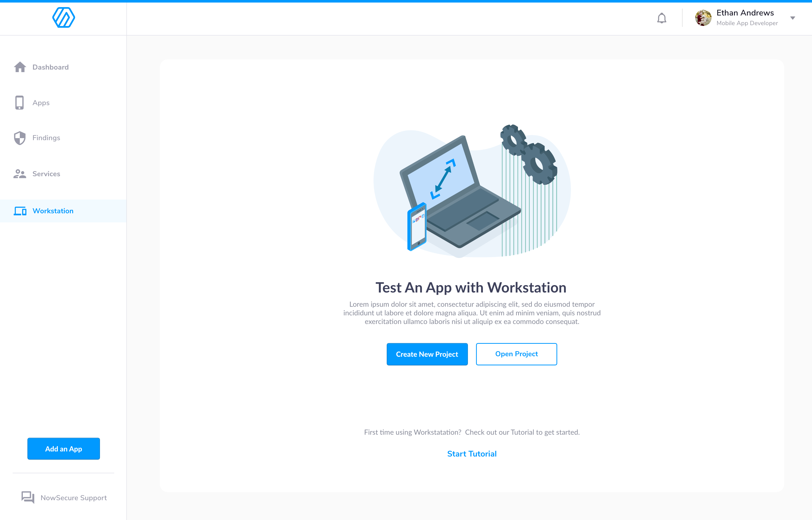Follow the Start Tutorial link

(x=472, y=454)
